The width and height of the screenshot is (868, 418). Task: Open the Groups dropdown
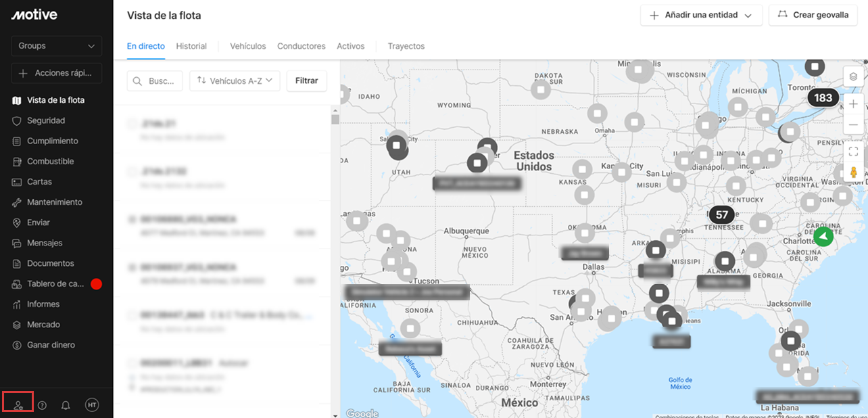(57, 46)
